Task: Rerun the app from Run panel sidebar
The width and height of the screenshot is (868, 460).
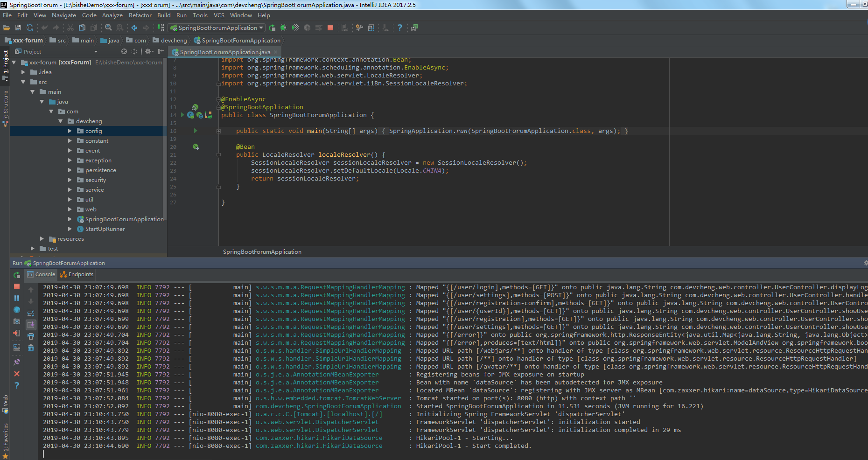Action: pyautogui.click(x=17, y=275)
